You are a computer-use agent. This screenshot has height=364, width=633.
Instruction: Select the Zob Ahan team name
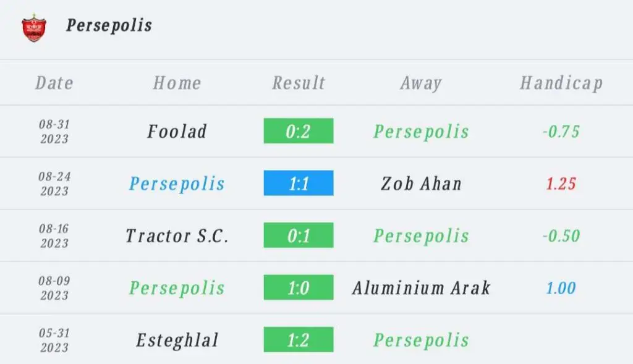pos(421,184)
